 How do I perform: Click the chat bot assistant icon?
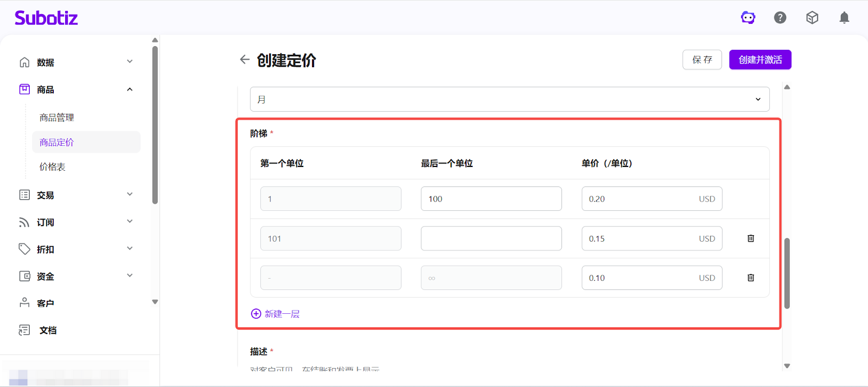pyautogui.click(x=748, y=18)
